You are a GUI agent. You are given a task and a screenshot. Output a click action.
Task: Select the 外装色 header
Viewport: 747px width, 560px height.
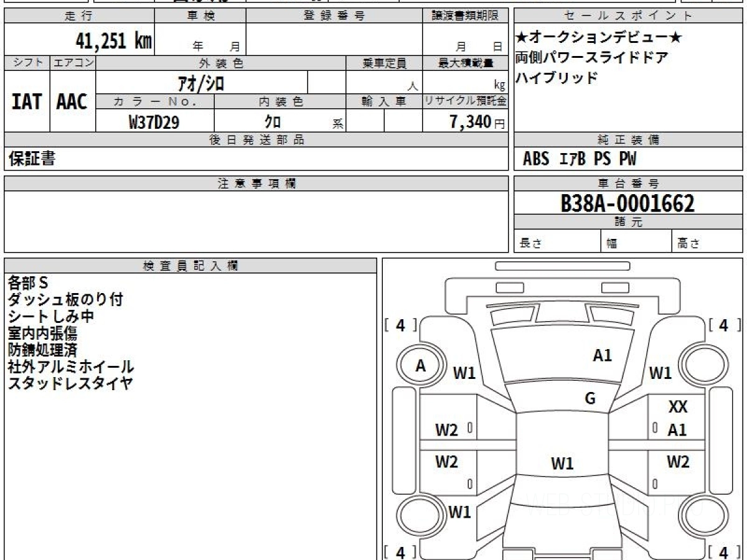pyautogui.click(x=221, y=63)
